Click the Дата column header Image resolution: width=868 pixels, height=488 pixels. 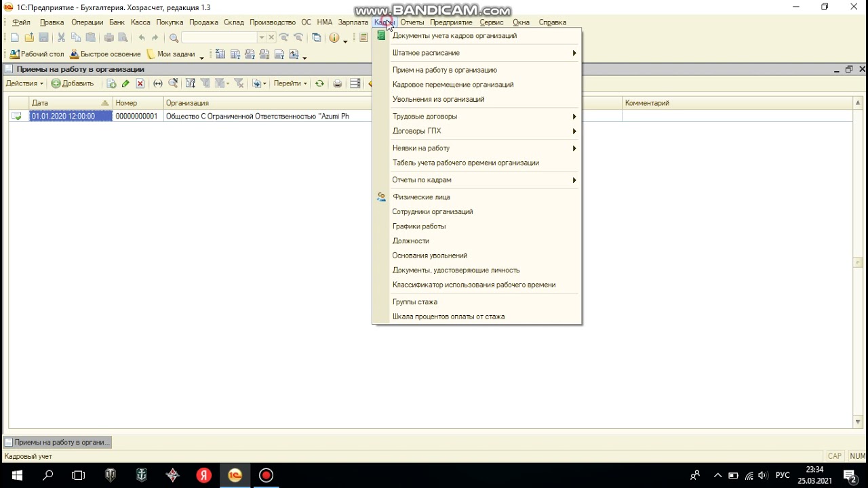(71, 103)
